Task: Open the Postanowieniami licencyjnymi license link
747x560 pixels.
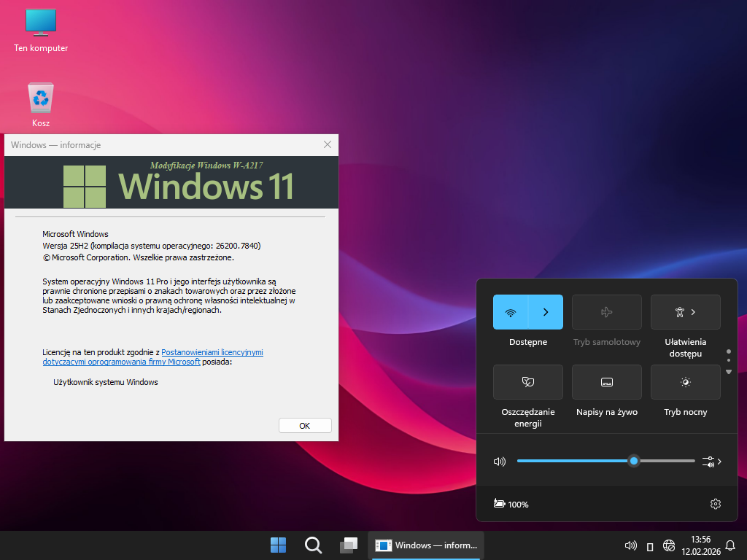Action: (x=212, y=352)
